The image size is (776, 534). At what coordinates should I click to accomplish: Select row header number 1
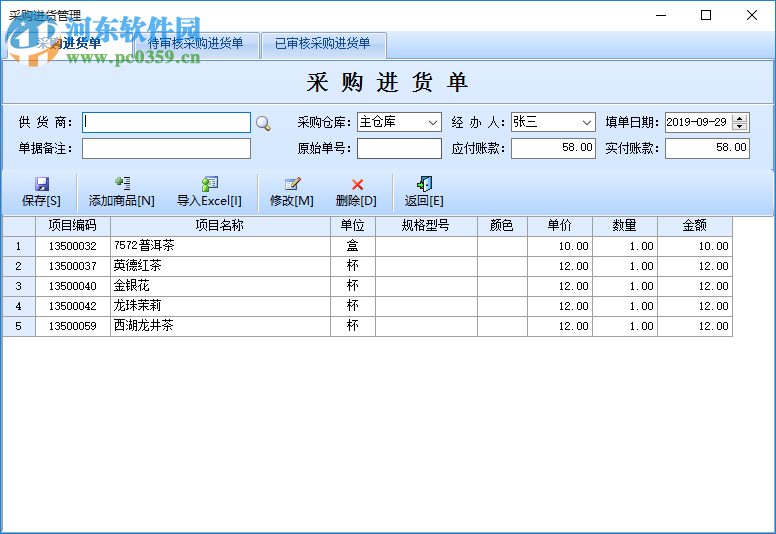pyautogui.click(x=19, y=246)
